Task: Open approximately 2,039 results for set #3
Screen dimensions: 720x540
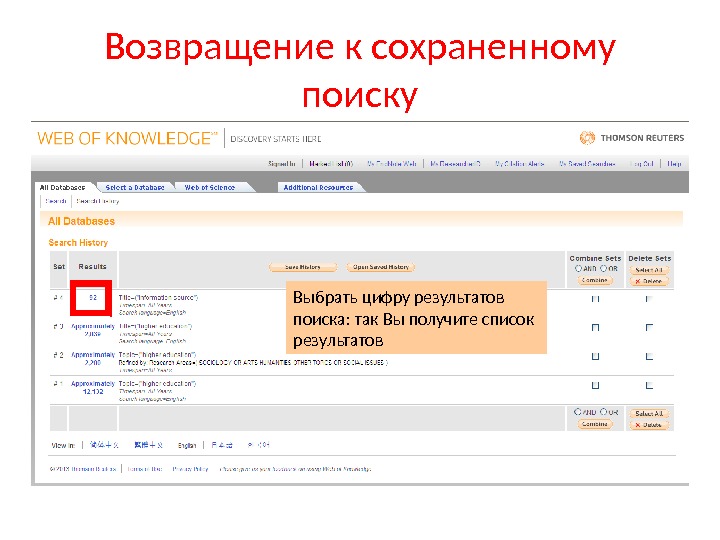Action: tap(93, 330)
